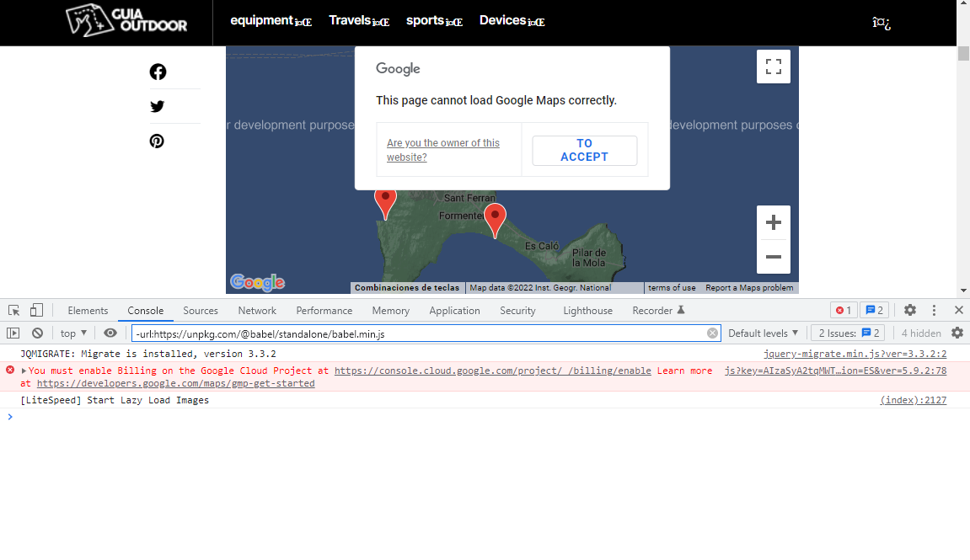Click the search icon in site header
970x560 pixels.
(881, 23)
